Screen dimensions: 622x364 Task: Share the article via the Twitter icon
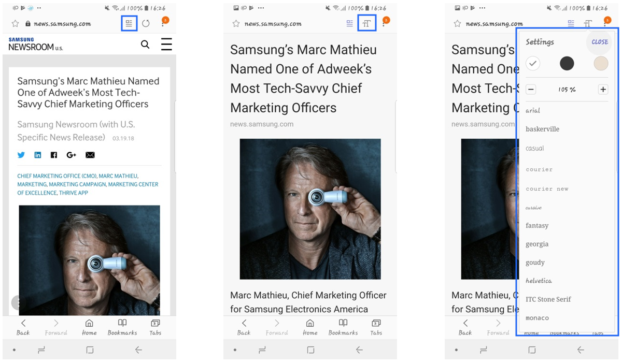[21, 155]
